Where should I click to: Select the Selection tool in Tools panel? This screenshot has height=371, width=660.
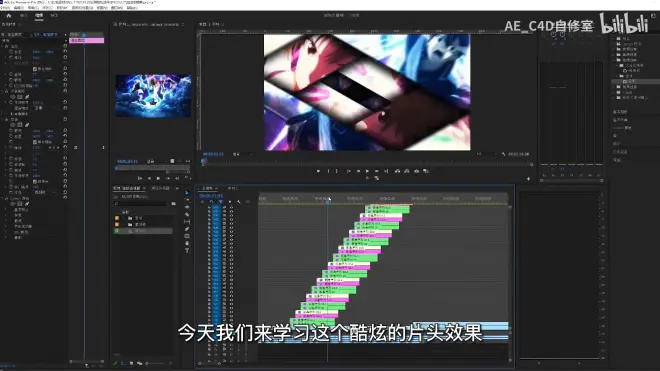[x=187, y=193]
